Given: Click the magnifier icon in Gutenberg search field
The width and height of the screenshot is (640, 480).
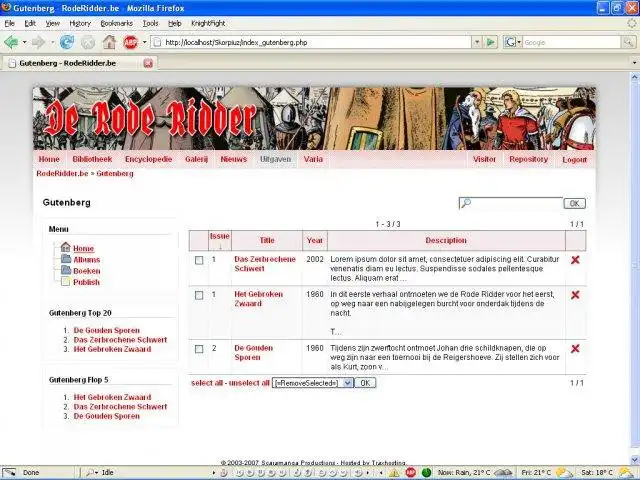Looking at the screenshot, I should (x=465, y=203).
